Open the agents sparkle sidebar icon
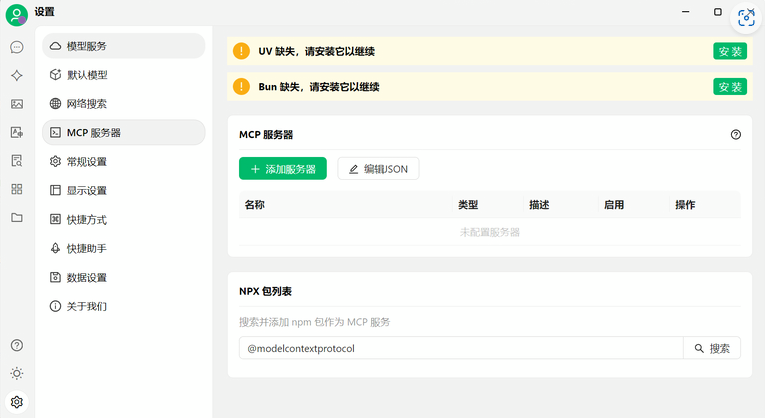The image size is (765, 418). tap(17, 76)
